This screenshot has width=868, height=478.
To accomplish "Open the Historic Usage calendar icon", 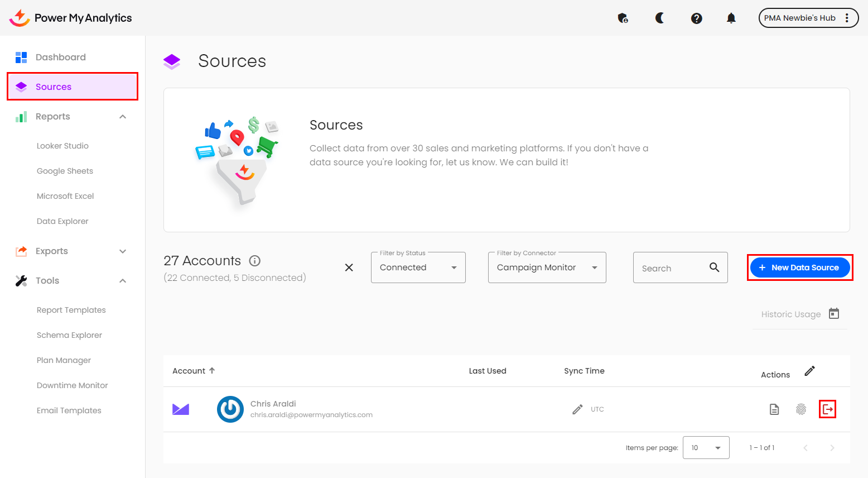I will click(x=834, y=314).
